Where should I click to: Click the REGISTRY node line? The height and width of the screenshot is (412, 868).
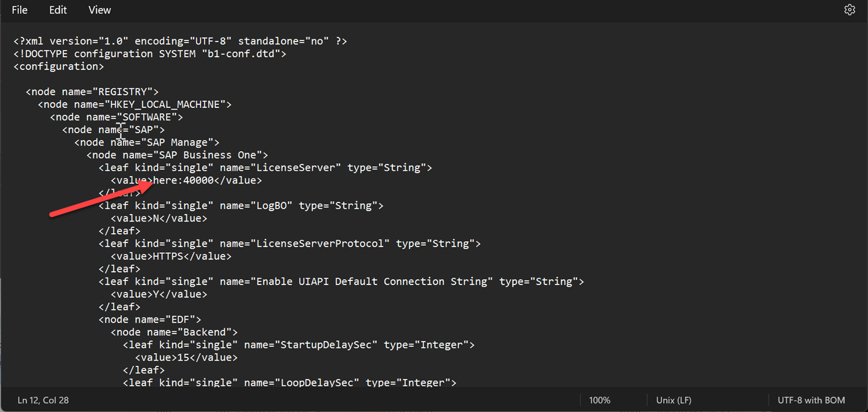click(92, 92)
